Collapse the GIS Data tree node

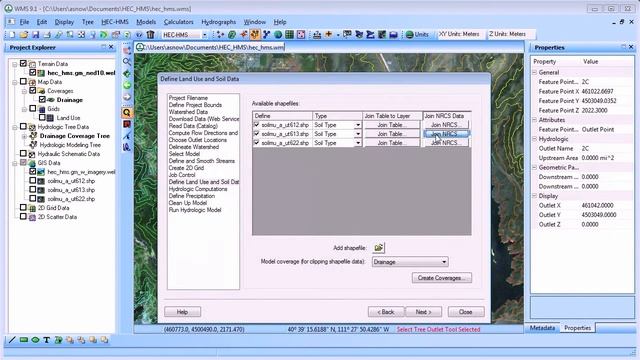[x=15, y=163]
